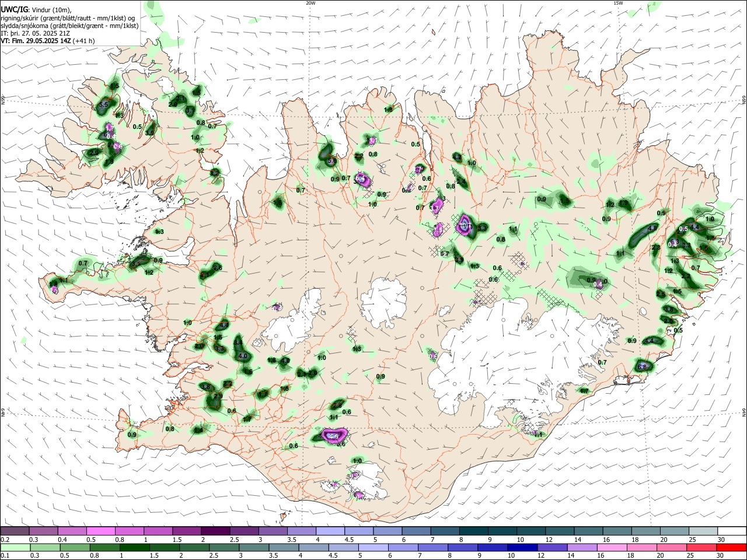Click the 'VT: Fim. 29.05.2025 14Z' valid time
The image size is (747, 560).
coord(36,41)
